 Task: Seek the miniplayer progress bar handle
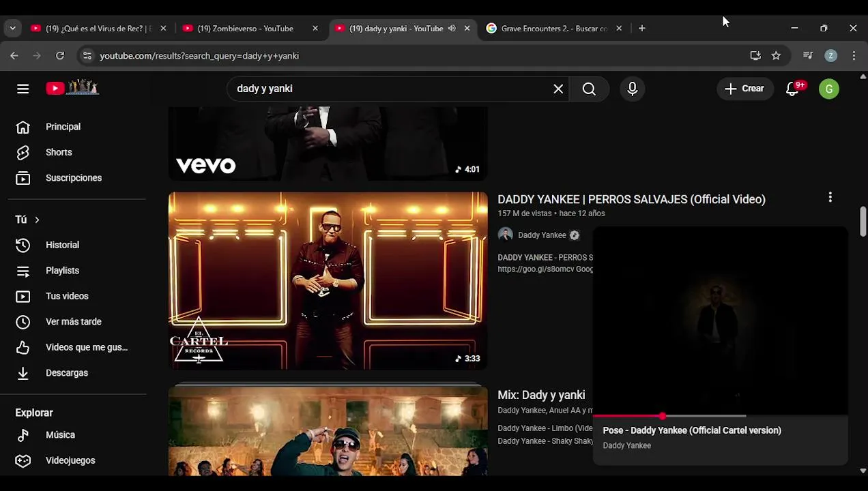point(663,416)
